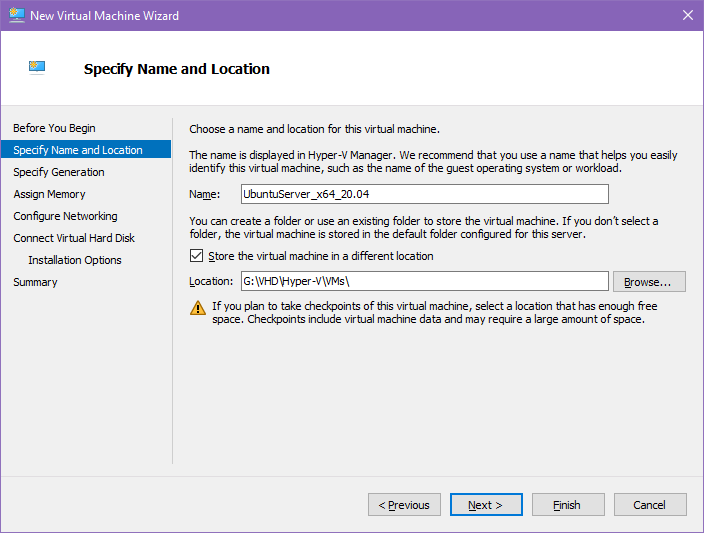Click the < Previous button

coord(404,505)
